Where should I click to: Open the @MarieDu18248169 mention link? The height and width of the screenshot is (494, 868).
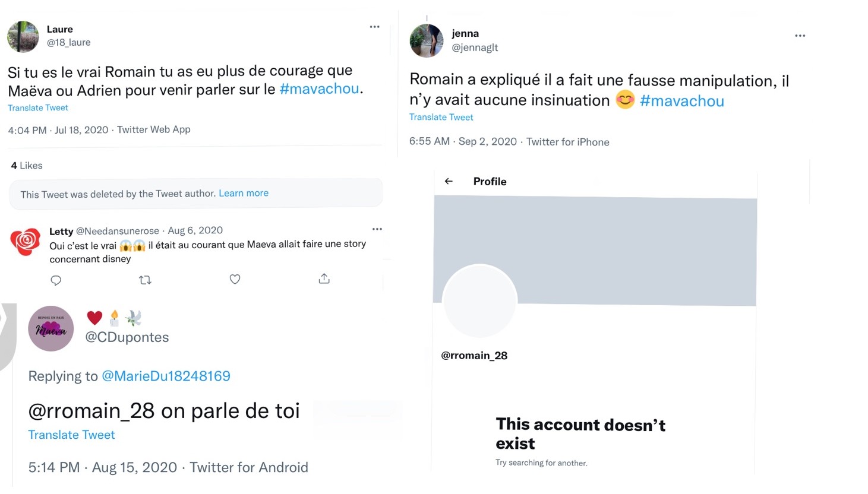point(166,376)
